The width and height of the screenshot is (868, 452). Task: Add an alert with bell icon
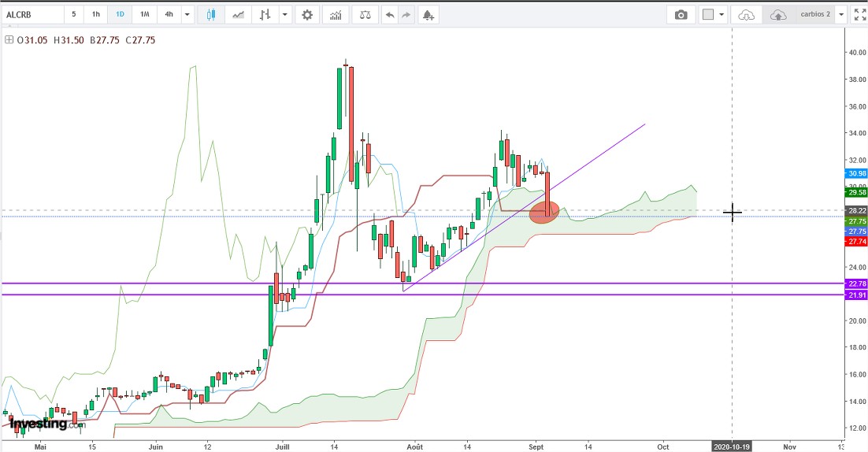click(x=428, y=15)
